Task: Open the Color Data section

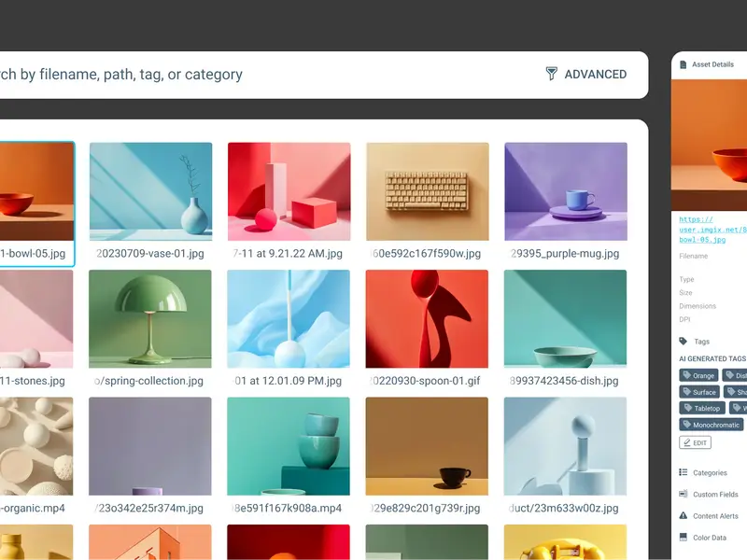Action: click(x=710, y=538)
